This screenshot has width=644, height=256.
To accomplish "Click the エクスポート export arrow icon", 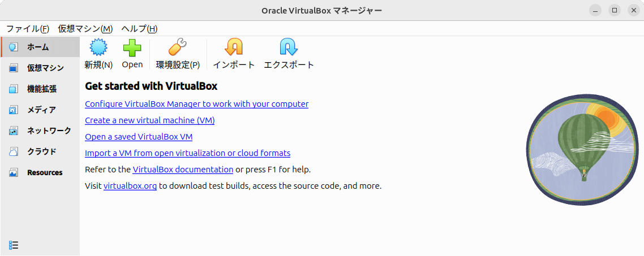I will pyautogui.click(x=289, y=47).
